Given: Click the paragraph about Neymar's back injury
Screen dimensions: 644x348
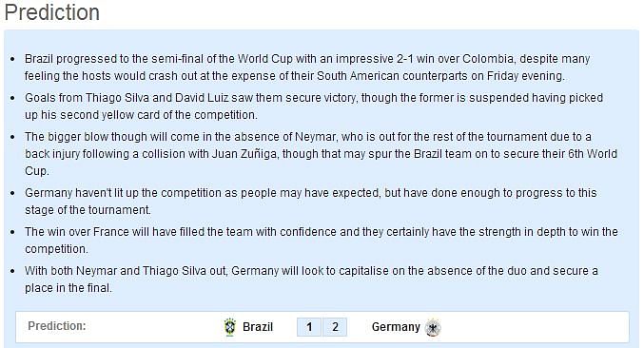Looking at the screenshot, I should pyautogui.click(x=321, y=154).
